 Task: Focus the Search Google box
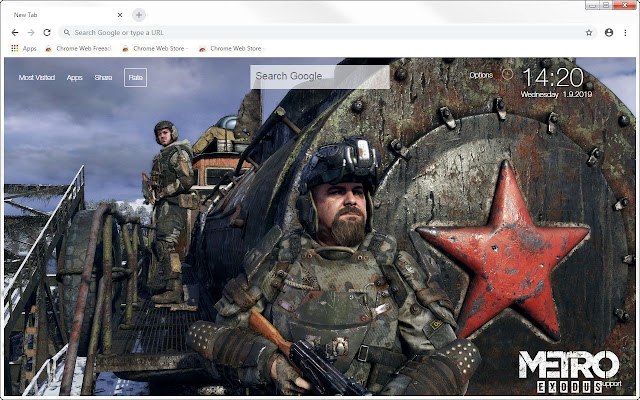click(x=320, y=77)
